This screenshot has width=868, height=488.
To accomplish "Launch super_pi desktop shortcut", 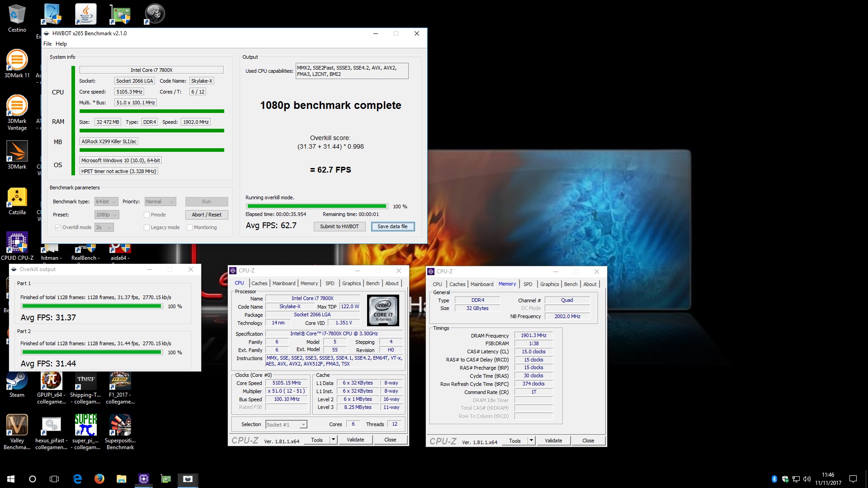I will tap(85, 432).
